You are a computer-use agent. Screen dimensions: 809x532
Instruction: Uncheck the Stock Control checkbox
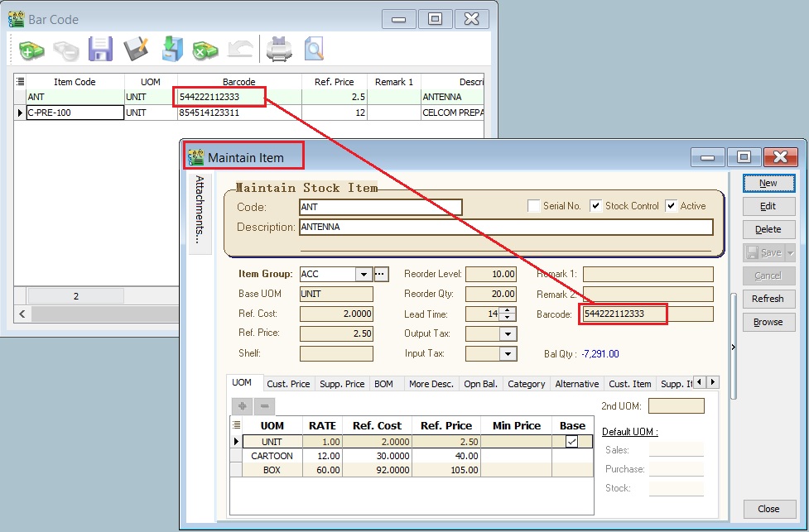click(x=595, y=206)
